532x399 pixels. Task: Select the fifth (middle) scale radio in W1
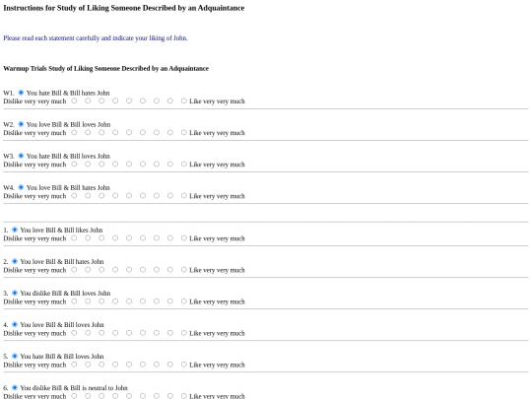tap(129, 100)
